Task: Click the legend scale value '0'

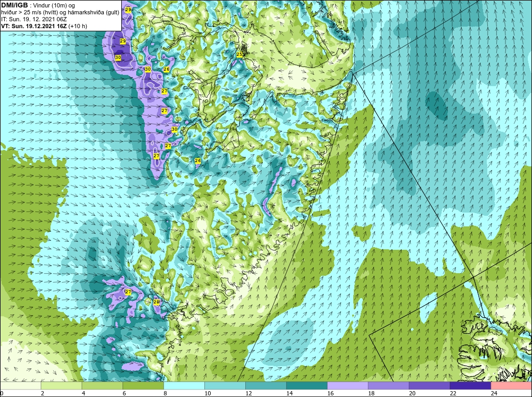Action: coord(2,393)
